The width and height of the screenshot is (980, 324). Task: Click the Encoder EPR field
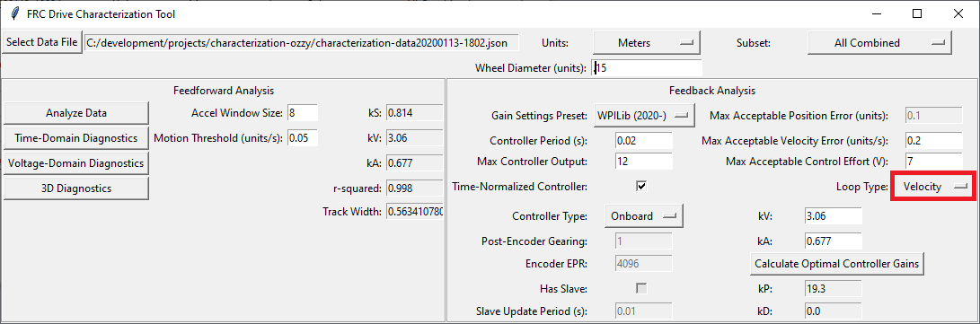pos(644,264)
